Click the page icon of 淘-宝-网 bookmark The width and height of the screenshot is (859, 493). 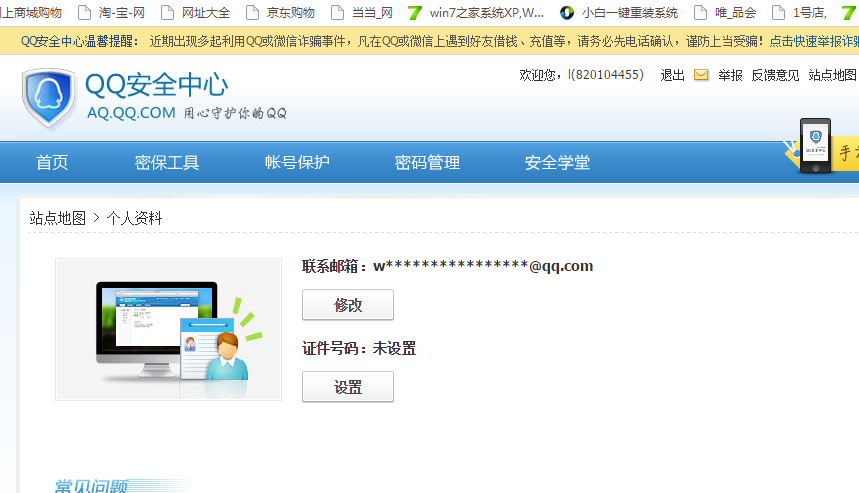(84, 13)
